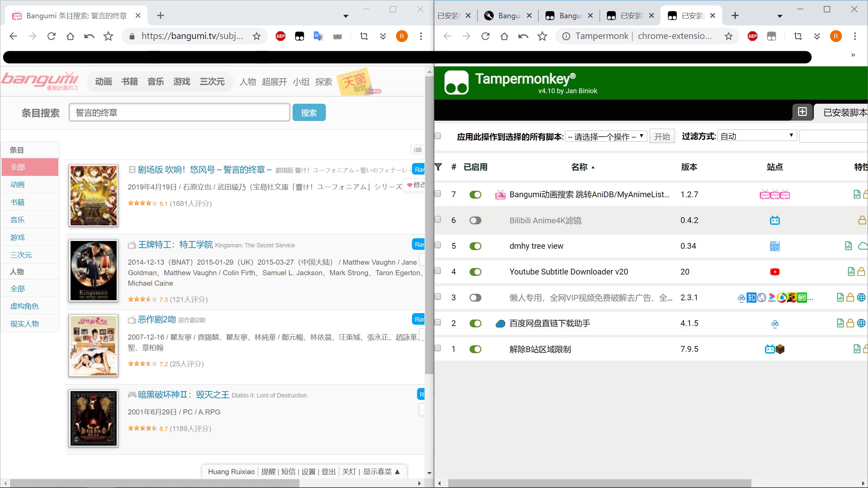Click the Bangumi page horizontal scrollbar
The width and height of the screenshot is (868, 488).
click(155, 483)
